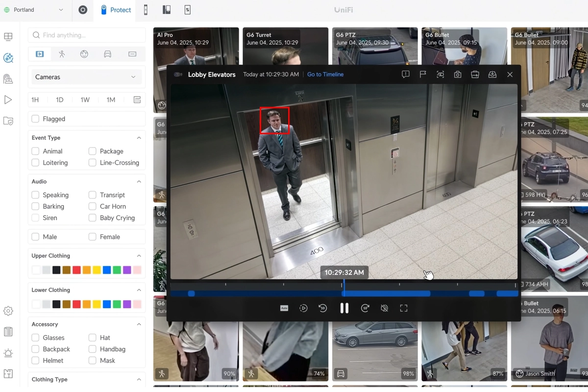Pick the green Lower Clothing color swatch
Image resolution: width=588 pixels, height=392 pixels.
click(x=117, y=304)
